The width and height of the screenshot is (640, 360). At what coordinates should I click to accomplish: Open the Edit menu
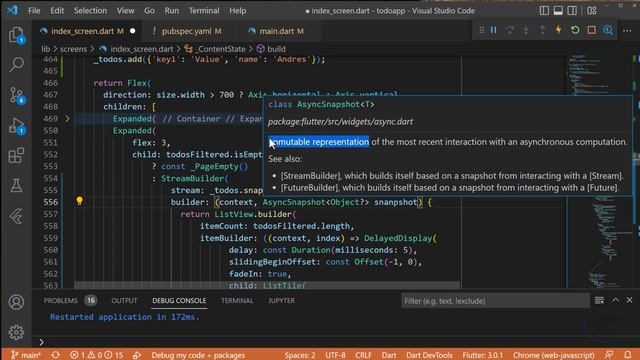(57, 11)
